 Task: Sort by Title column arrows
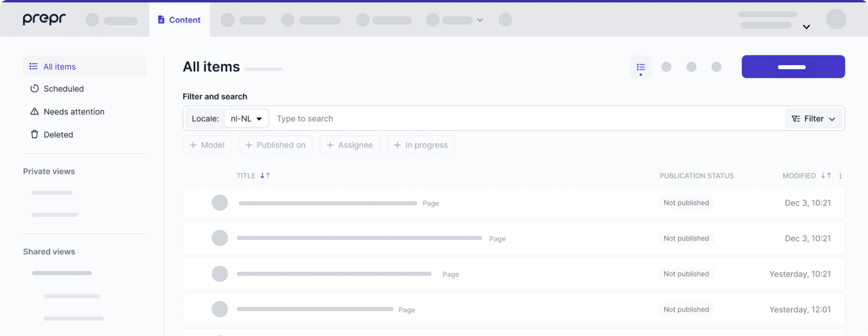click(x=265, y=175)
